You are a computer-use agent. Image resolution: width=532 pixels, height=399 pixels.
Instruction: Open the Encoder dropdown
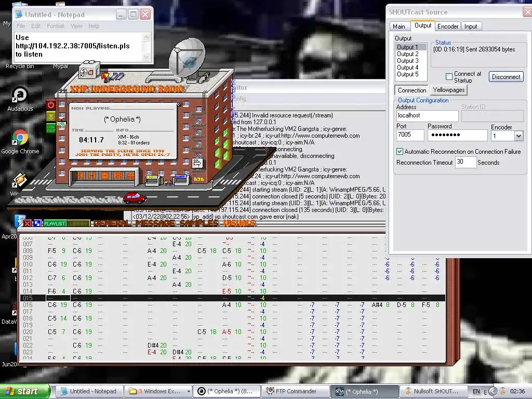518,136
